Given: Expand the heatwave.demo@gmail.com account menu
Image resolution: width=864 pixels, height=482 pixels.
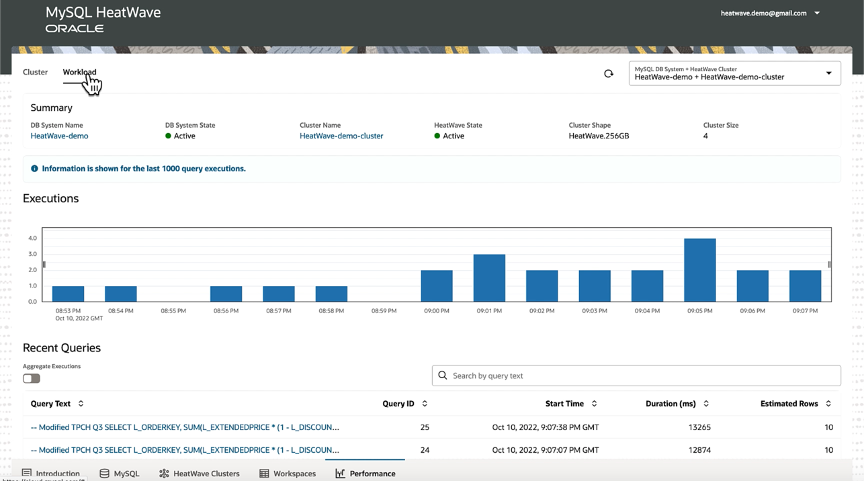Looking at the screenshot, I should [x=770, y=13].
